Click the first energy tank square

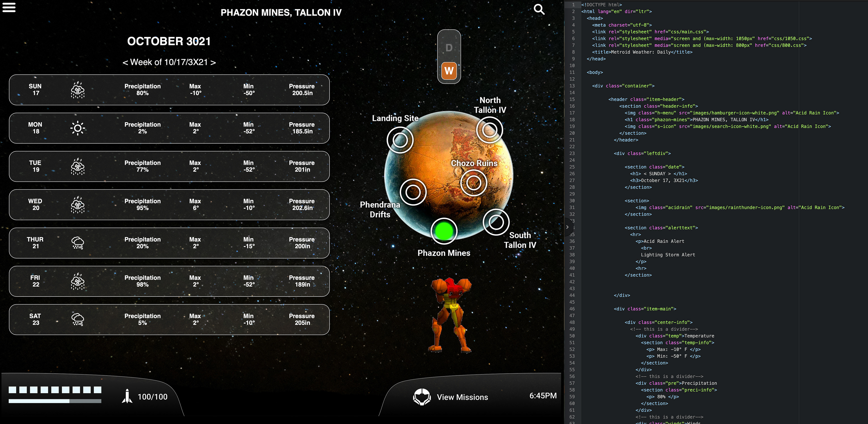[12, 390]
